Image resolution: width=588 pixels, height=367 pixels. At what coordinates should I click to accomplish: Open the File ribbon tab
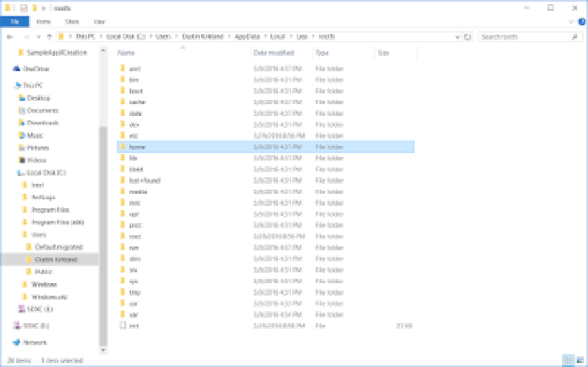coord(15,22)
